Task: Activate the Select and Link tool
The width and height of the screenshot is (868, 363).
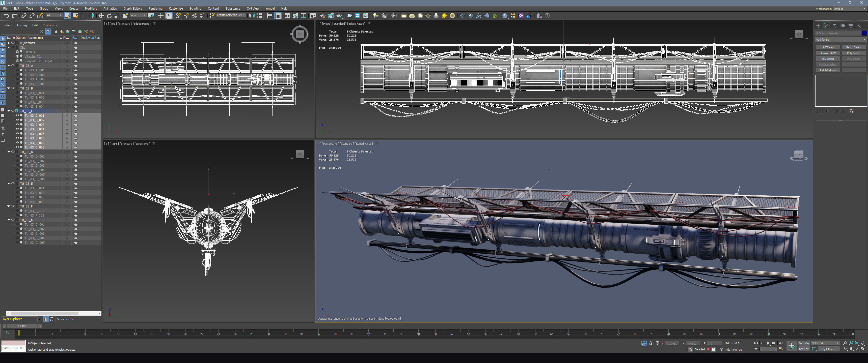Action: (x=24, y=15)
